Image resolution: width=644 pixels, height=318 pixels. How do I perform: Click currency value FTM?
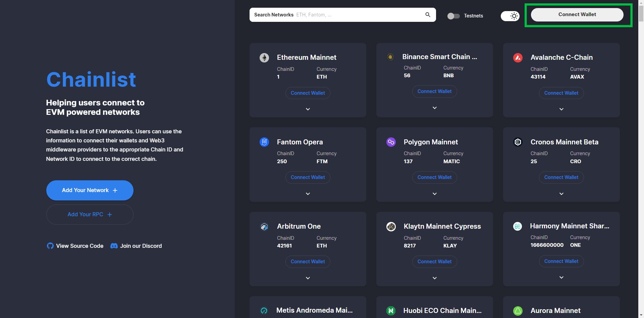pyautogui.click(x=322, y=162)
